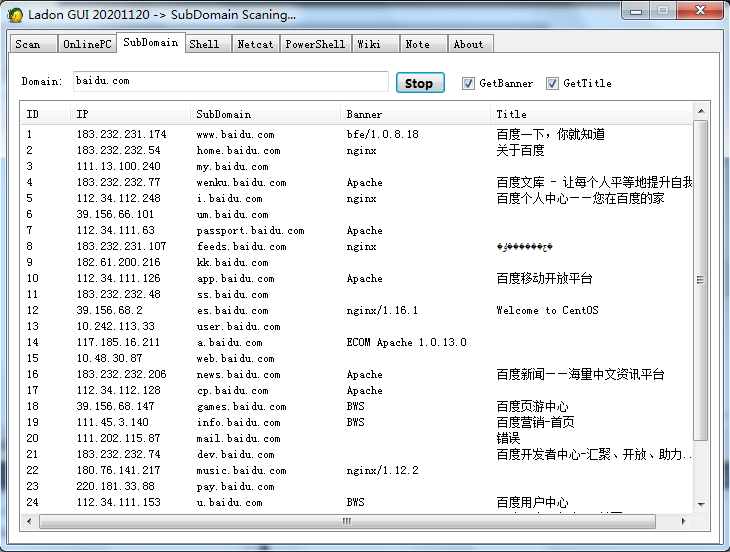Sort by the SubDomain column header
This screenshot has height=552, width=730.
[x=265, y=114]
